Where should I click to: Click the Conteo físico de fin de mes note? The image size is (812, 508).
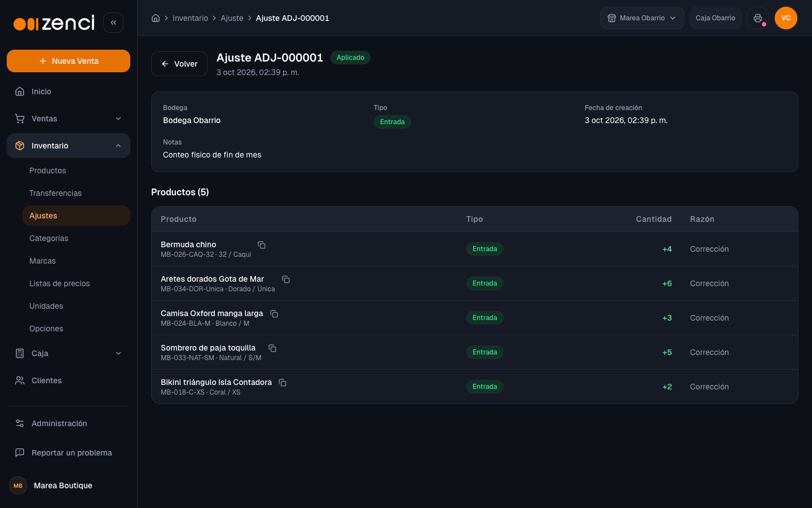click(212, 155)
